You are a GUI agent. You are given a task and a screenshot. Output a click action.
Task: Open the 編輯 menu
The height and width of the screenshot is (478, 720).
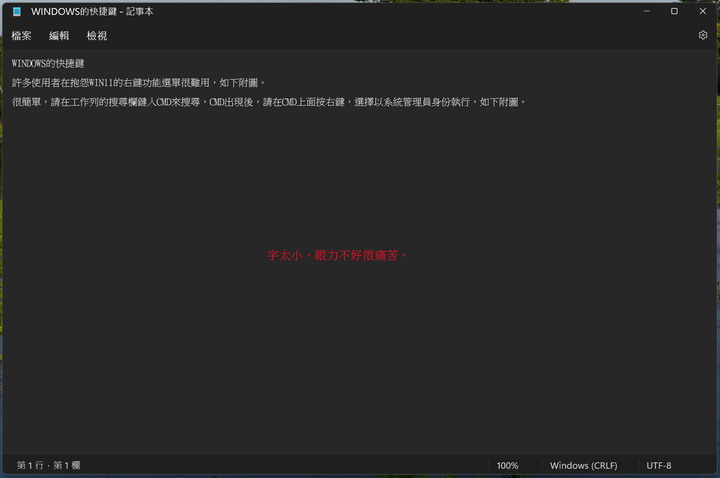[x=59, y=36]
